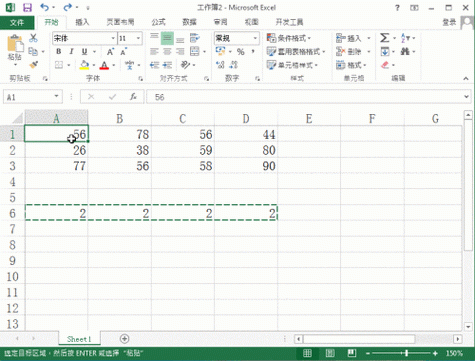This screenshot has height=361, width=475.
Task: Select cell D3 containing 90
Action: [x=246, y=166]
